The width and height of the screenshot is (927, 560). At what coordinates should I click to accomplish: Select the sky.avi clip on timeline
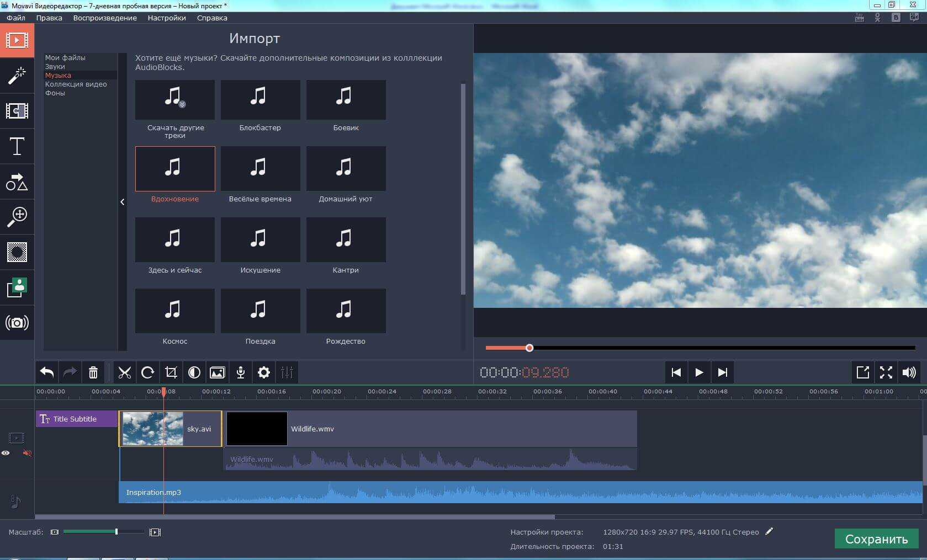[x=171, y=429]
